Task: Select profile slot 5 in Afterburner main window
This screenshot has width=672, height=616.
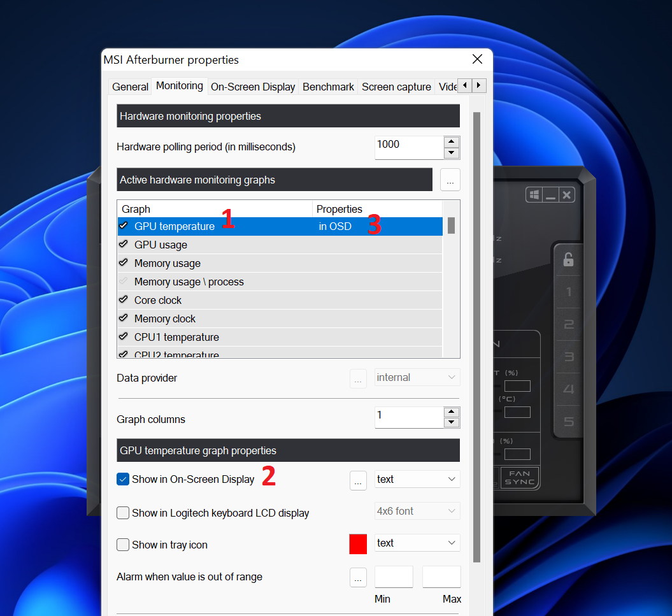Action: (x=569, y=422)
